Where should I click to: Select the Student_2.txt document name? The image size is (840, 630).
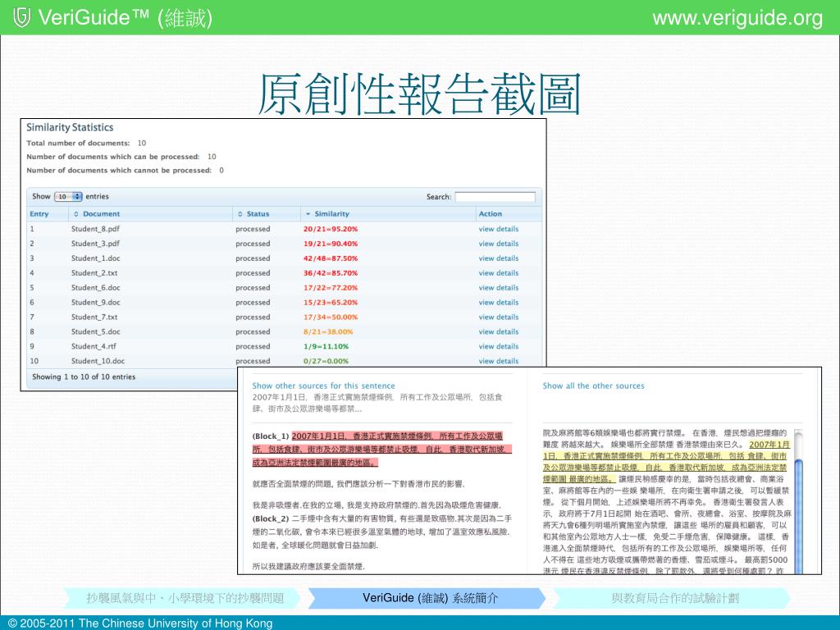click(x=94, y=272)
